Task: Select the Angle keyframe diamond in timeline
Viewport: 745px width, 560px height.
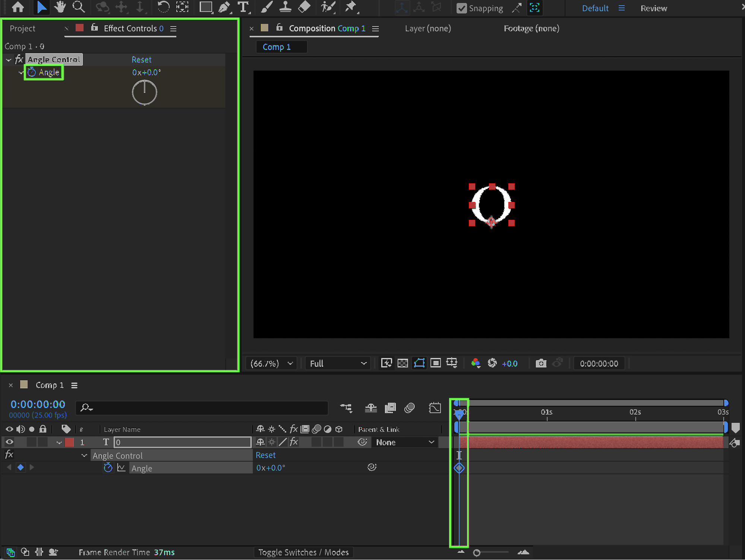Action: [459, 468]
